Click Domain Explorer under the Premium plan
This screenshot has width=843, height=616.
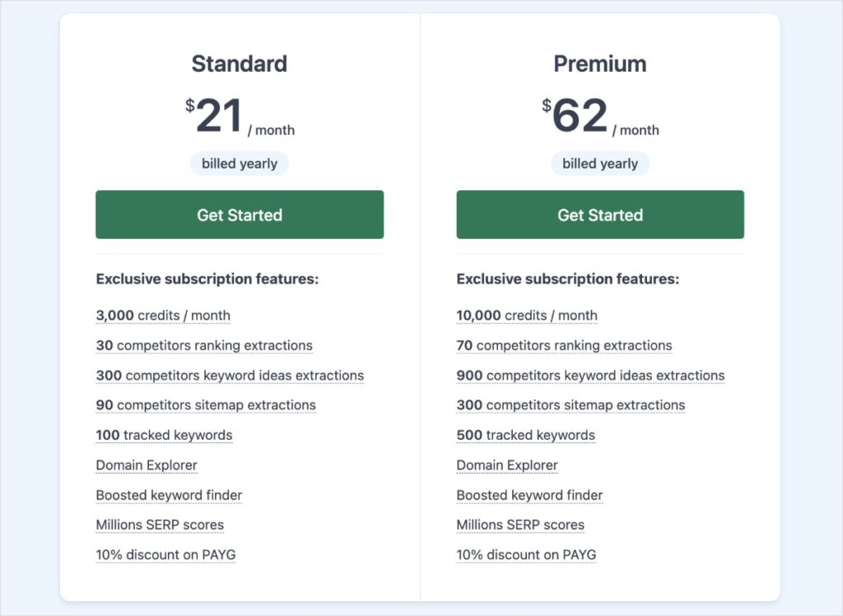pyautogui.click(x=507, y=465)
